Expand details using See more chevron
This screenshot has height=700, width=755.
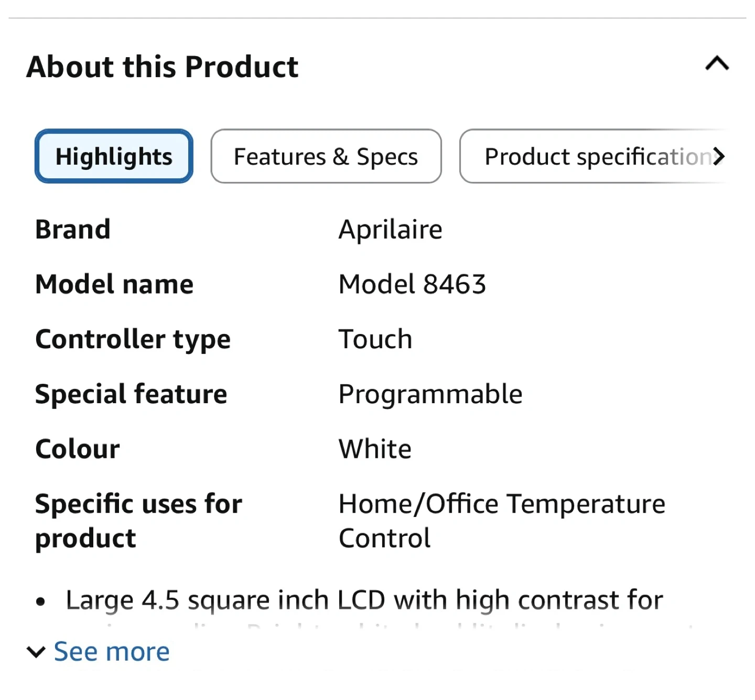[36, 652]
